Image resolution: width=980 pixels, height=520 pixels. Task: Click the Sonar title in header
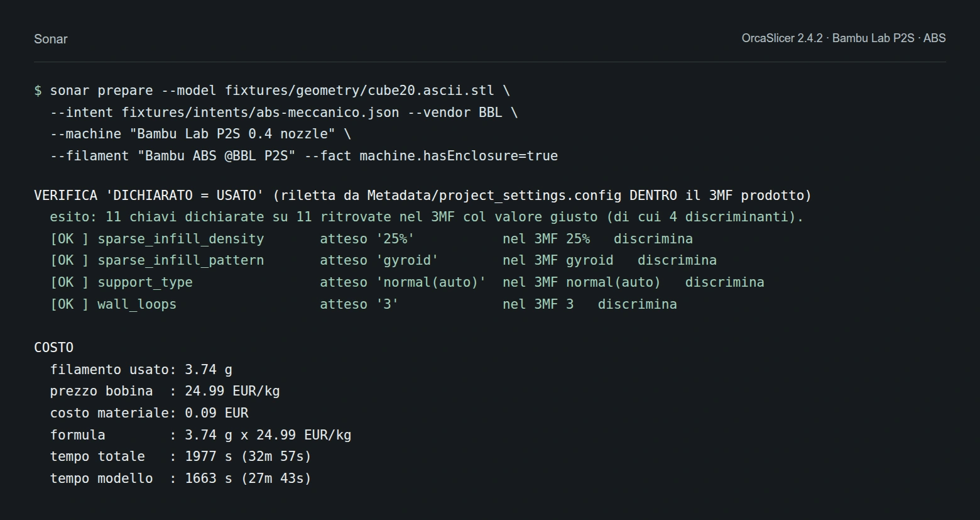[50, 39]
